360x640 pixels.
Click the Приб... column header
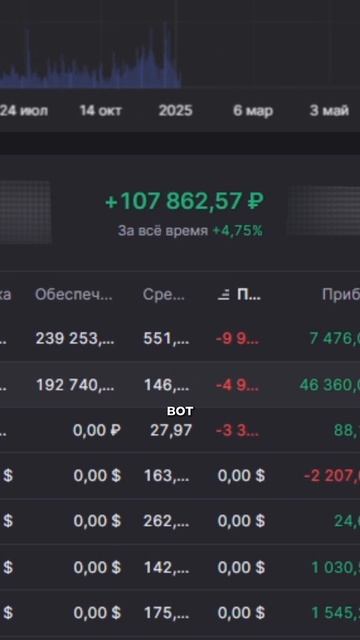(x=341, y=295)
